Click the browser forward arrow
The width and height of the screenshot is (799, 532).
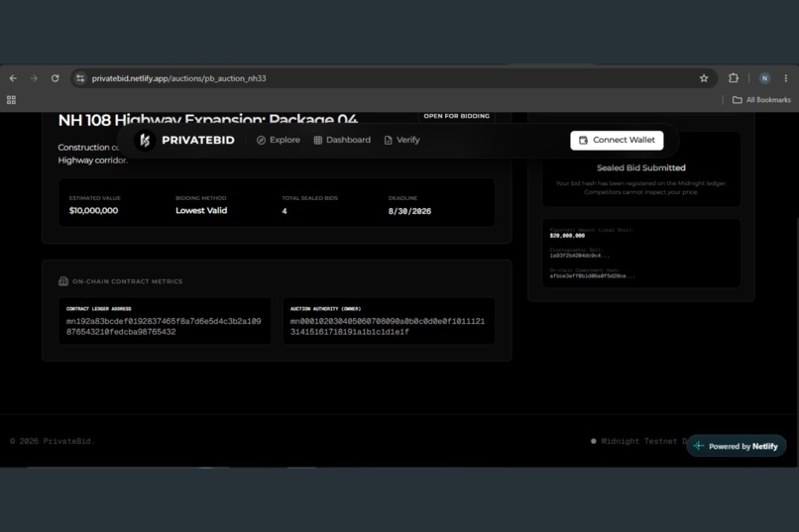click(34, 78)
